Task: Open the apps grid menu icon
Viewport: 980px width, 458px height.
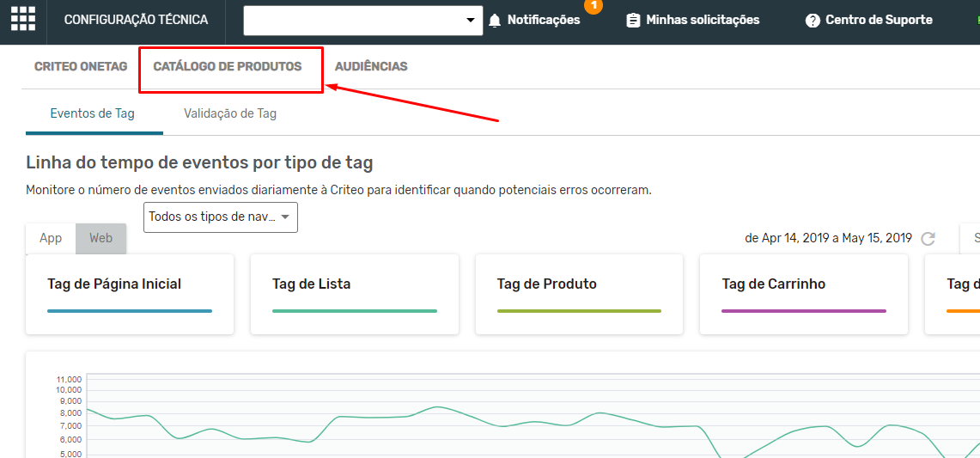Action: click(x=23, y=19)
